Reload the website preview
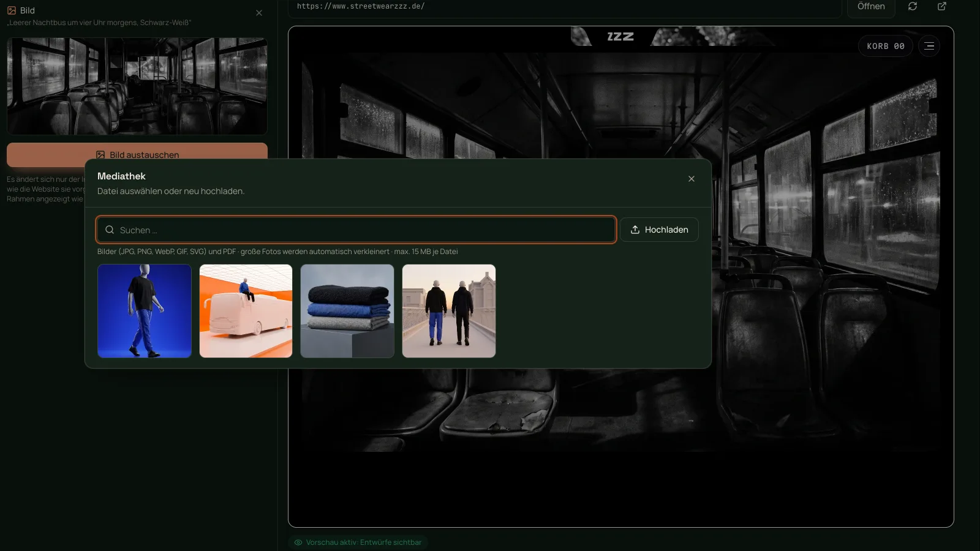Image resolution: width=980 pixels, height=551 pixels. coord(913,6)
